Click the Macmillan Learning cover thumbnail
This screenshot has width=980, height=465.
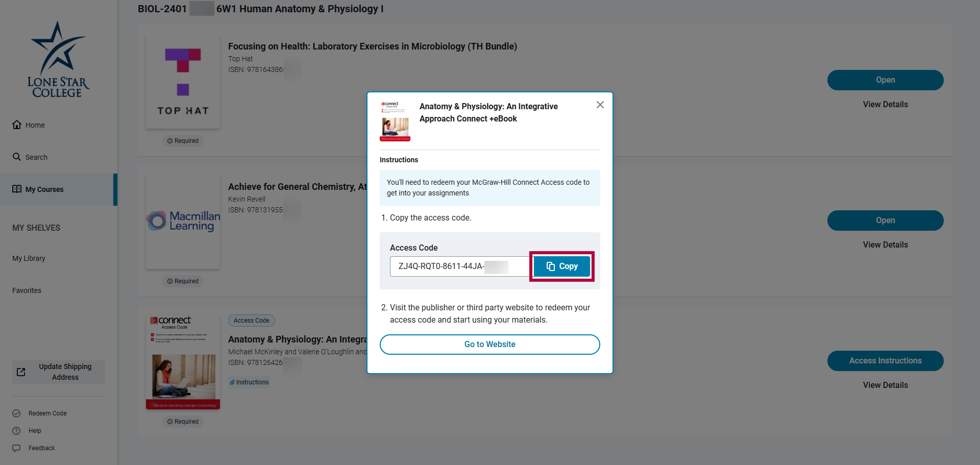click(183, 222)
